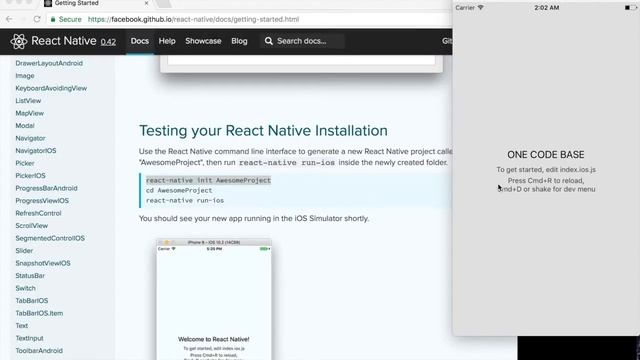The width and height of the screenshot is (640, 360).
Task: Open ListView in the sidebar
Action: coord(28,101)
